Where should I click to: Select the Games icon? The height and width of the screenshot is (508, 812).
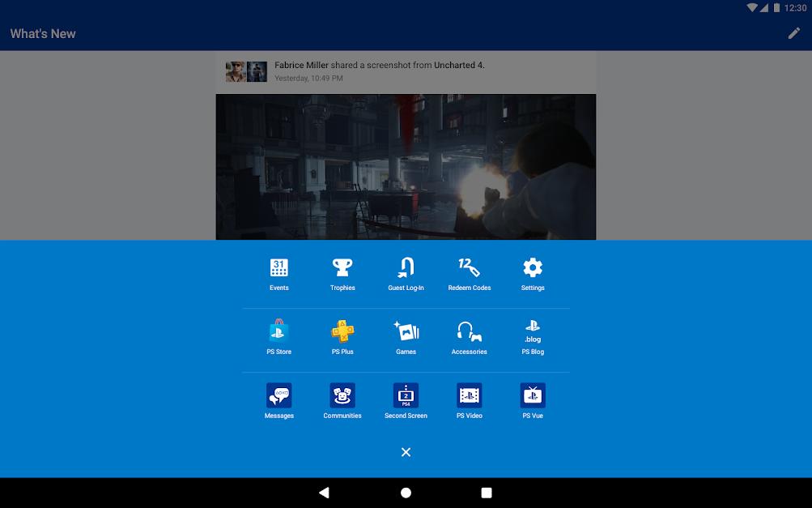pos(406,334)
